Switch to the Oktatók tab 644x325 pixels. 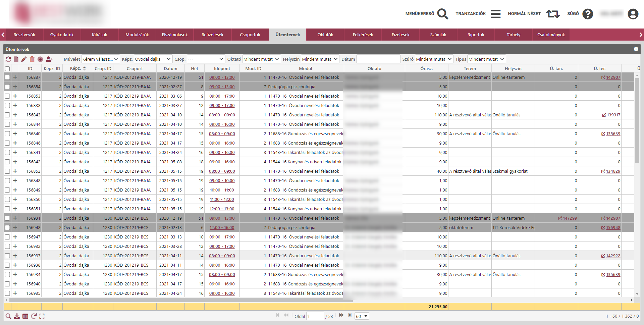click(325, 35)
